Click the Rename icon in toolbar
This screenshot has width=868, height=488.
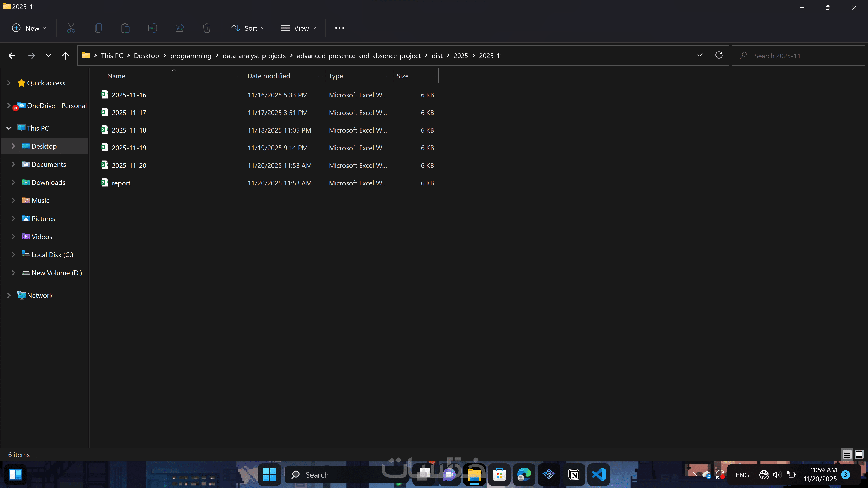pos(152,28)
